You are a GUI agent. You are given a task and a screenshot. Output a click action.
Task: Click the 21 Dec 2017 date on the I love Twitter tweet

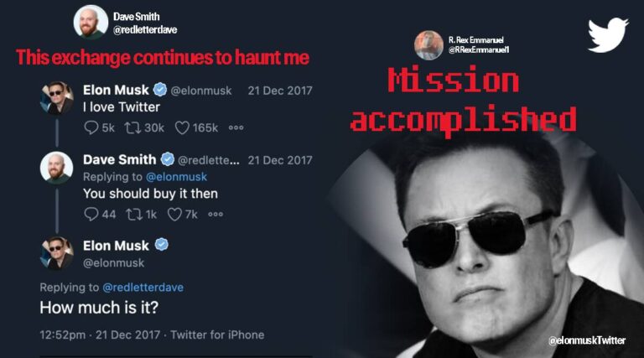(x=279, y=90)
